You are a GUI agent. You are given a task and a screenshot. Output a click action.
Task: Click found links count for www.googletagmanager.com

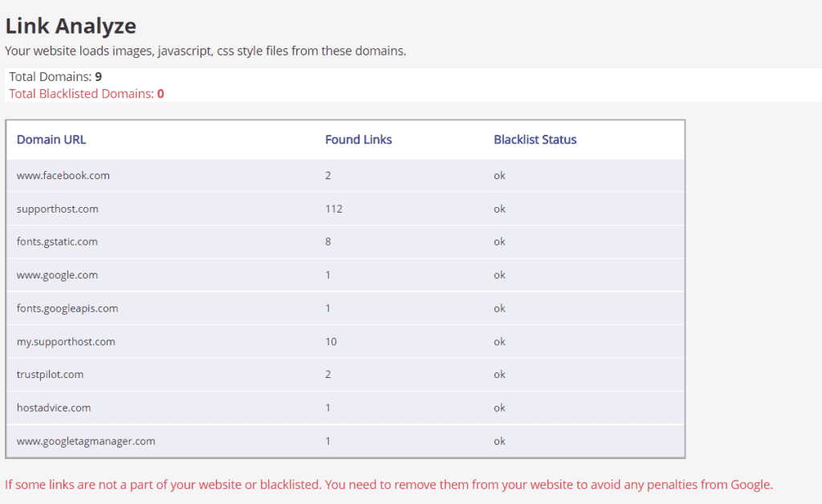click(328, 441)
